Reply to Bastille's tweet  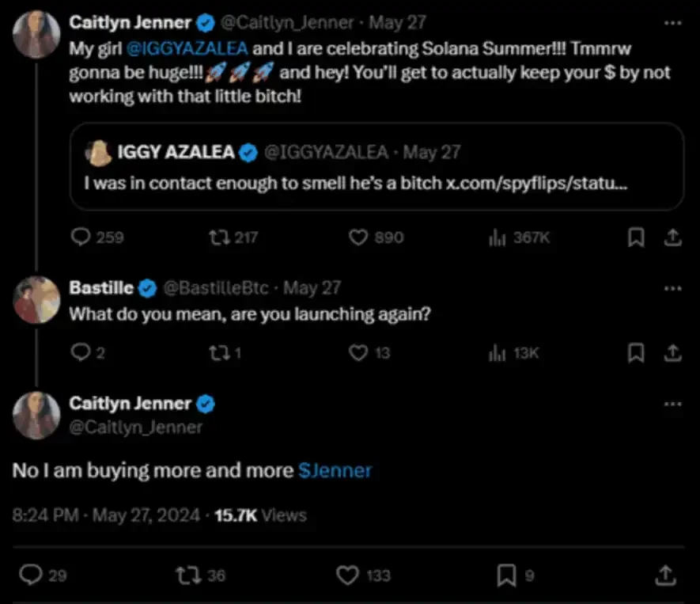tap(81, 352)
